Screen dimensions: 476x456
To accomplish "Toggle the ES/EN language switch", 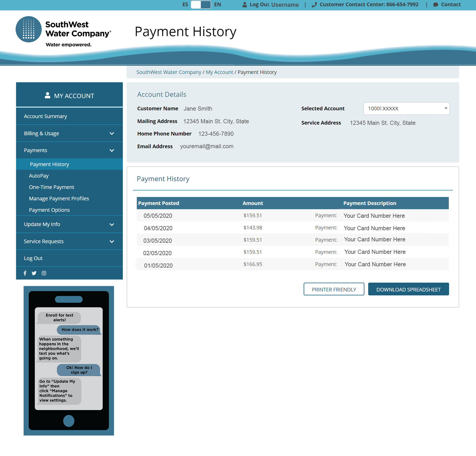I will pos(201,5).
